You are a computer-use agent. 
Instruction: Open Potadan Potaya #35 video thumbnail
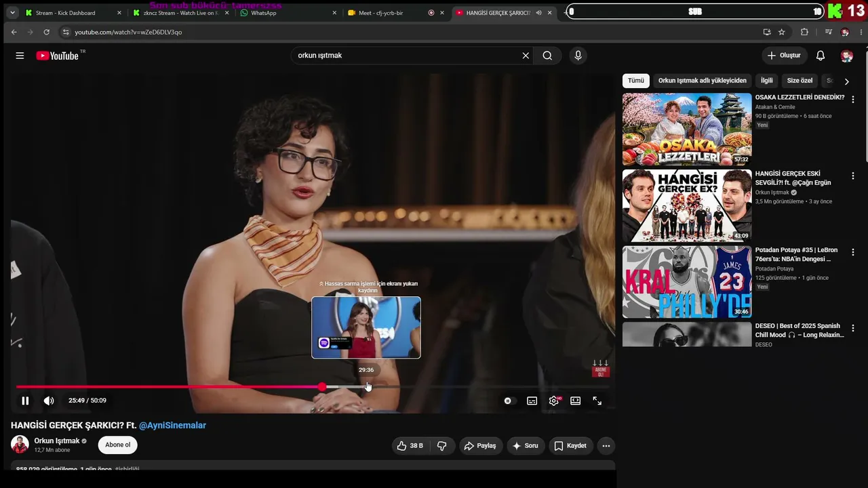[x=687, y=282]
